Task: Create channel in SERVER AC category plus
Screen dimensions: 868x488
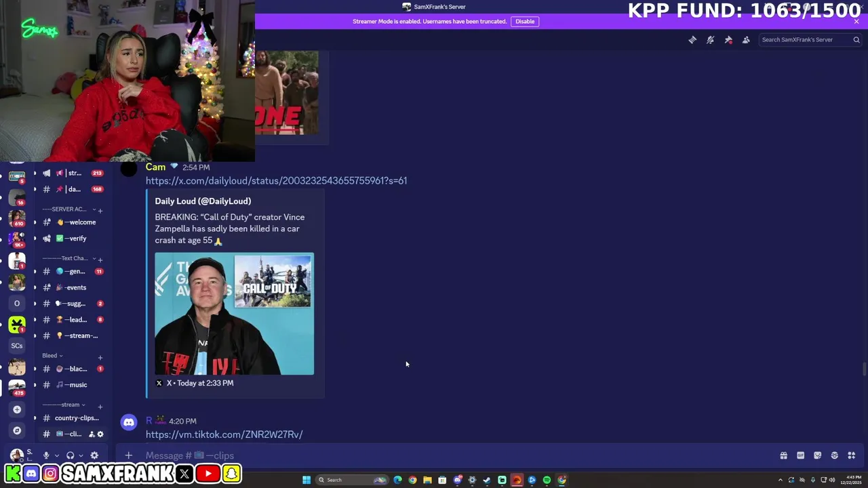Action: pos(100,210)
